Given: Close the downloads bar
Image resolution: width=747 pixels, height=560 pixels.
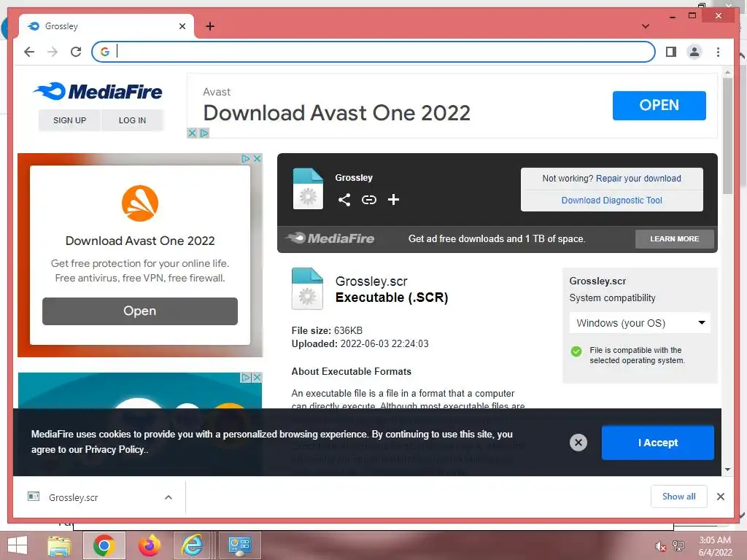Looking at the screenshot, I should tap(721, 497).
